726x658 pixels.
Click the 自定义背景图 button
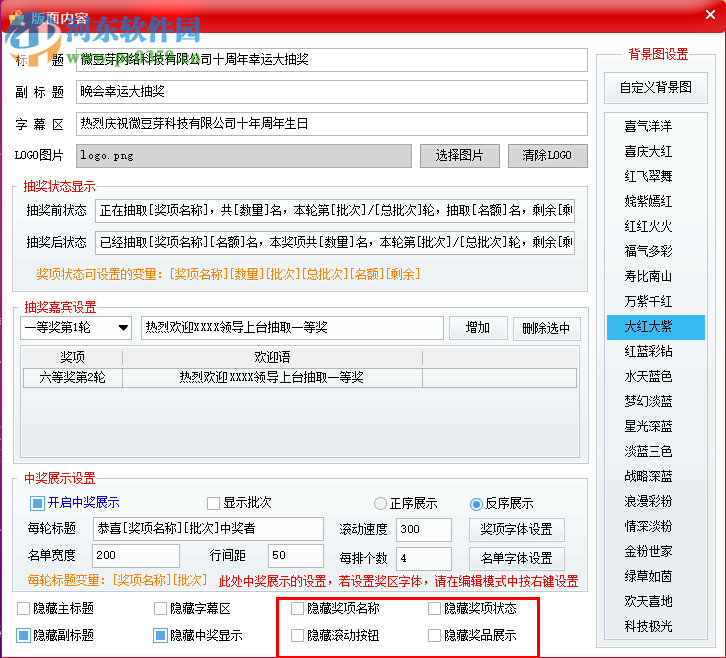(x=656, y=88)
